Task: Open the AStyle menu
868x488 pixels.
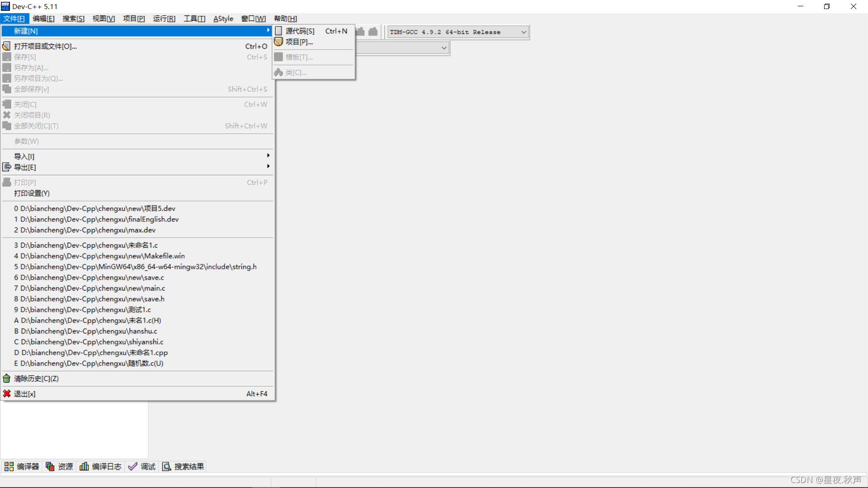Action: coord(223,19)
